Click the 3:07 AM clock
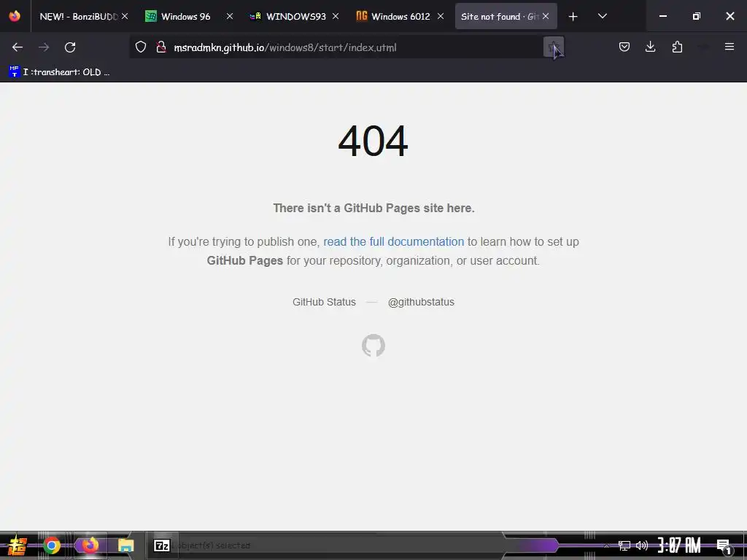747x560 pixels. (x=679, y=545)
